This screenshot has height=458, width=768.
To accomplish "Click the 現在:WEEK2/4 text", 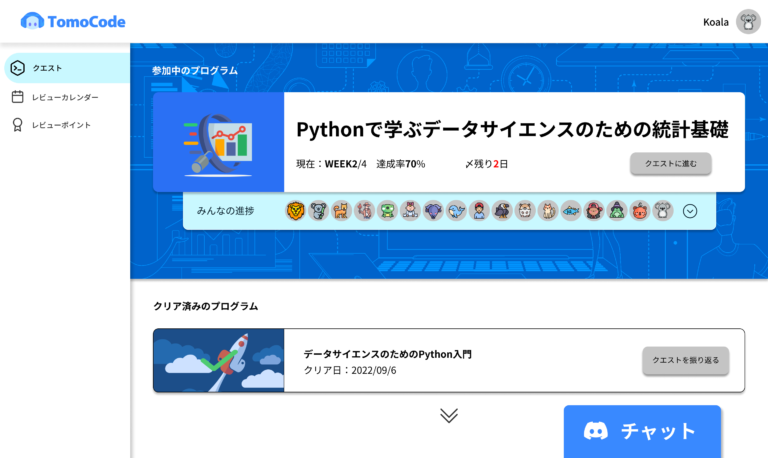I will pyautogui.click(x=331, y=164).
